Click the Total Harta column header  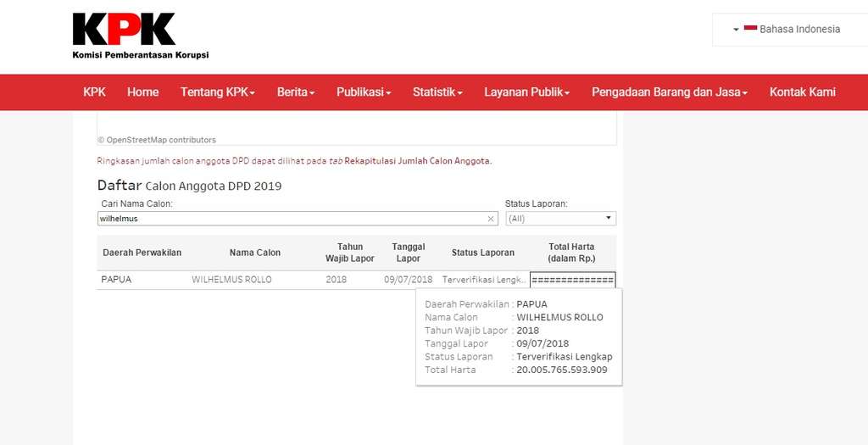click(571, 253)
